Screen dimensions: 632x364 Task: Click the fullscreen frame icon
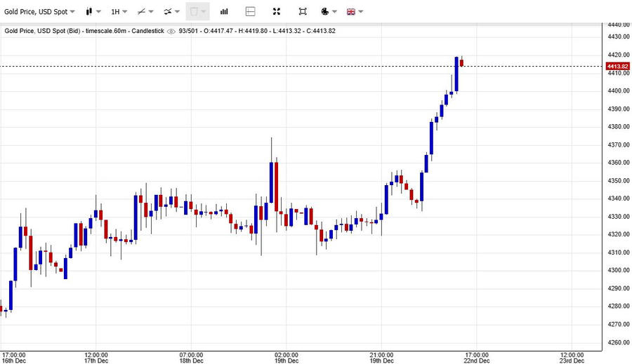click(x=303, y=12)
